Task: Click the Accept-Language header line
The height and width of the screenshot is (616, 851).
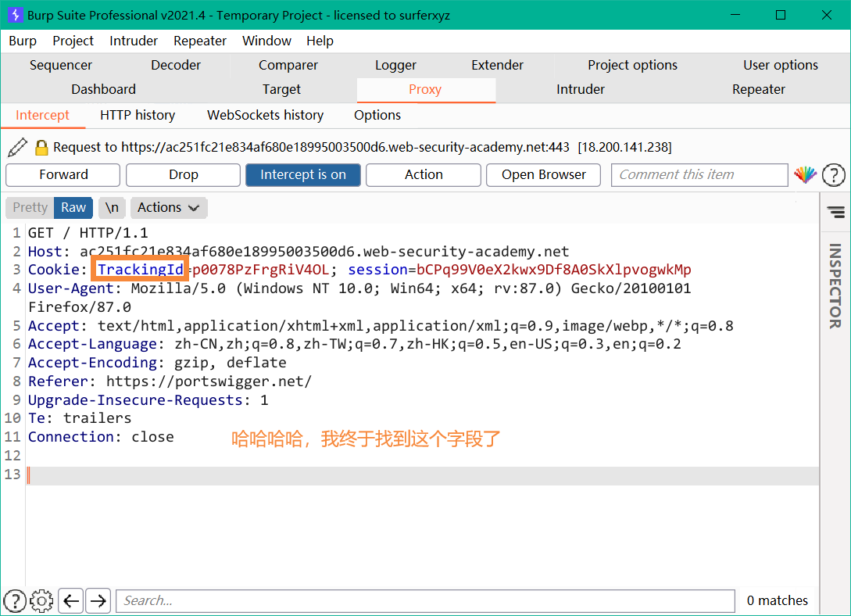Action: pos(355,344)
